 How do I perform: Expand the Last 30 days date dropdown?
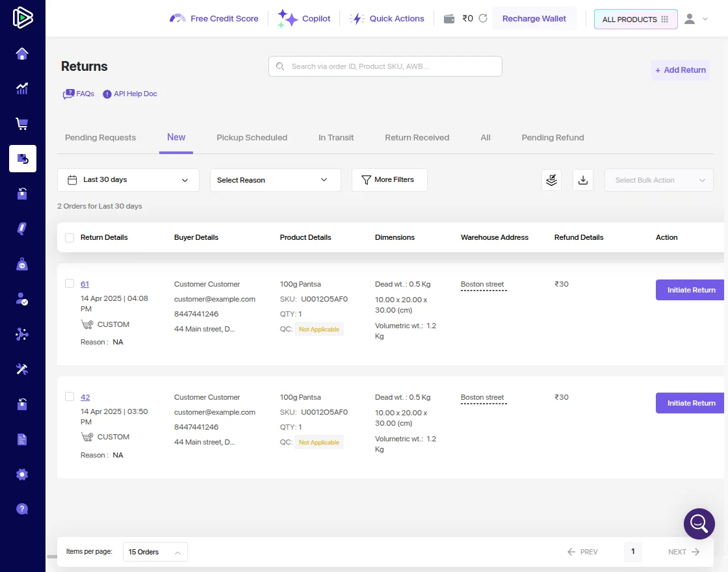click(128, 180)
